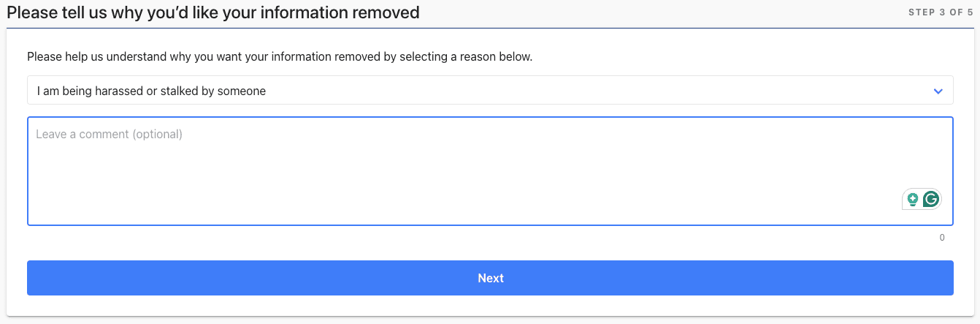Click the word 'Next' on the button
Image resolution: width=980 pixels, height=324 pixels.
pos(491,278)
